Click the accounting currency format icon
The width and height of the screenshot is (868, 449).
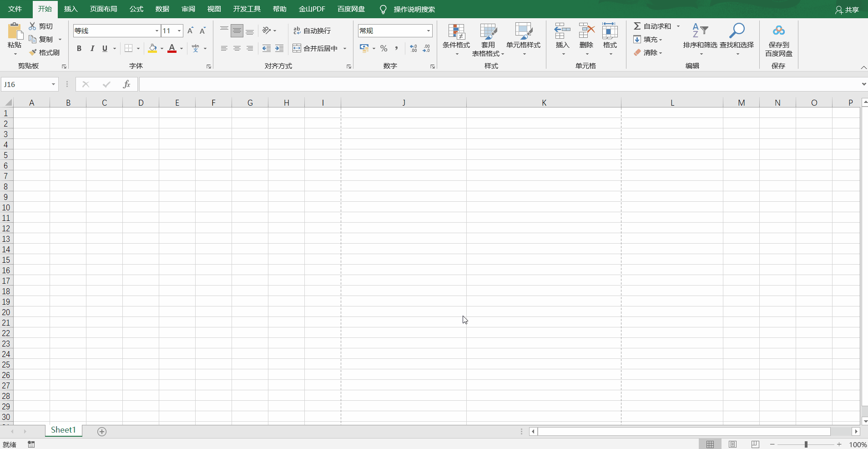[364, 48]
